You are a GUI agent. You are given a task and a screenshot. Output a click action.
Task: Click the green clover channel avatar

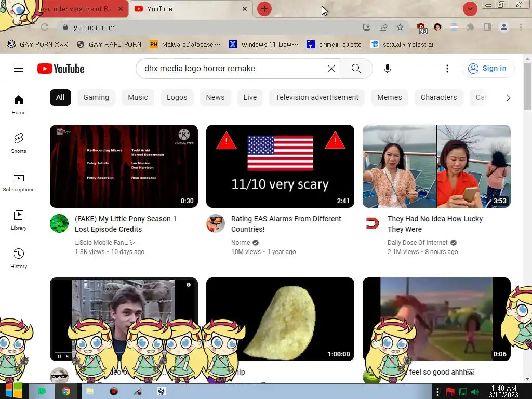coord(59,223)
